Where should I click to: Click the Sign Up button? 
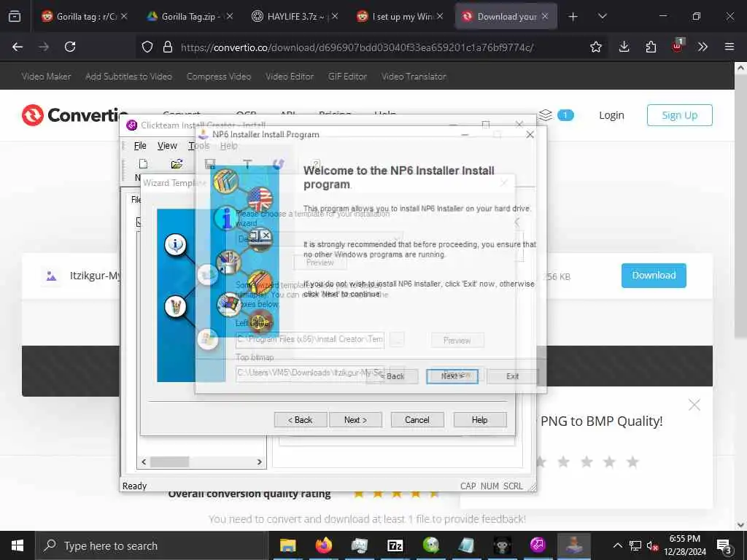pyautogui.click(x=679, y=115)
